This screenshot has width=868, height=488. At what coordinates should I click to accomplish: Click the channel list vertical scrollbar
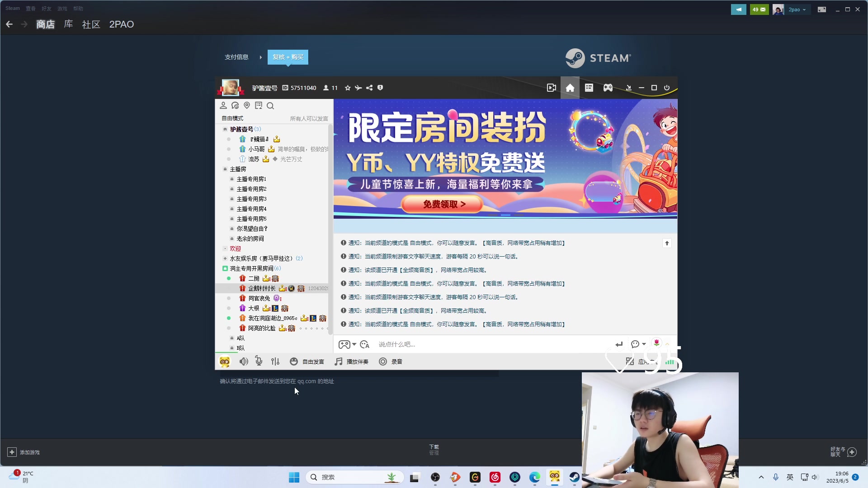[330, 230]
